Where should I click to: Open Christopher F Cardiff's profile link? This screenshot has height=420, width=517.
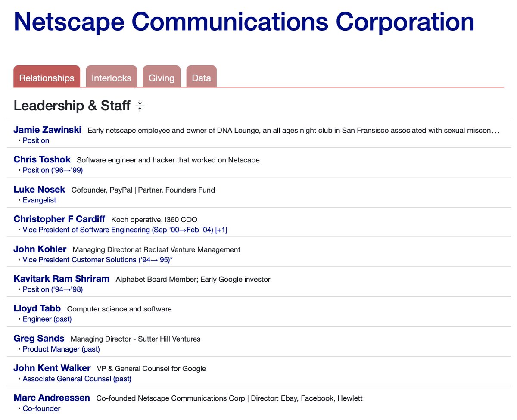point(59,219)
